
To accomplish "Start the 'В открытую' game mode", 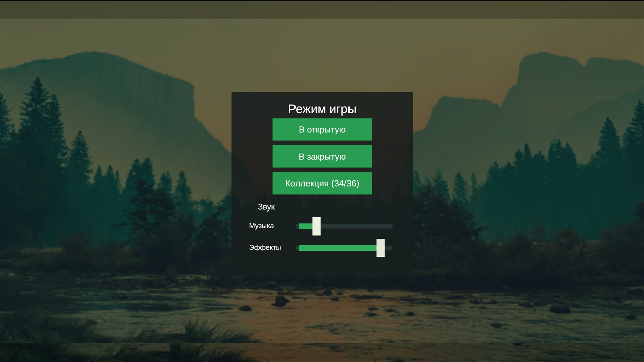I will pyautogui.click(x=322, y=129).
